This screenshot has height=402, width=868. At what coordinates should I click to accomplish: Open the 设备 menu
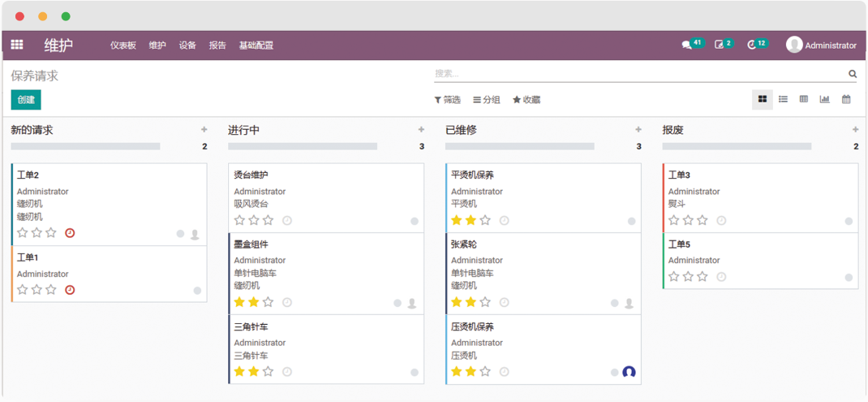tap(187, 45)
